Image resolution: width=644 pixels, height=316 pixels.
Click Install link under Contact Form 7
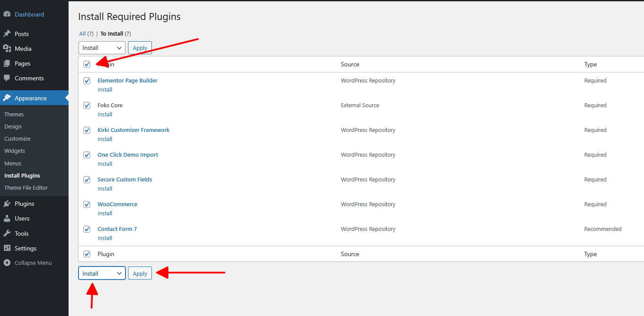point(105,238)
